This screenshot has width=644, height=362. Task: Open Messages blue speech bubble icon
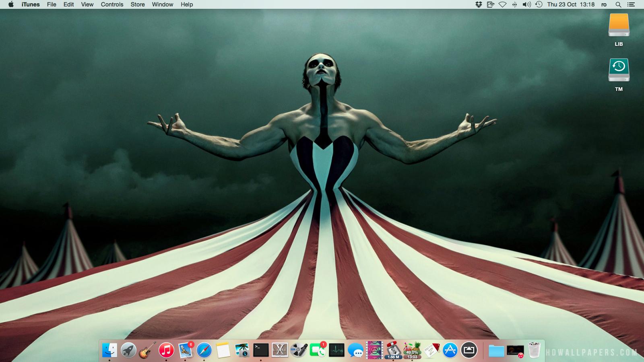pyautogui.click(x=356, y=350)
